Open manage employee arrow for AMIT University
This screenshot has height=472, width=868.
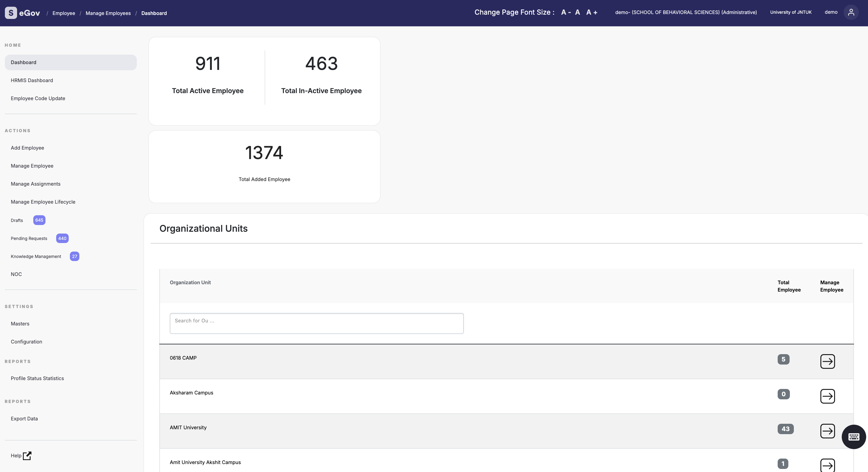pos(827,431)
